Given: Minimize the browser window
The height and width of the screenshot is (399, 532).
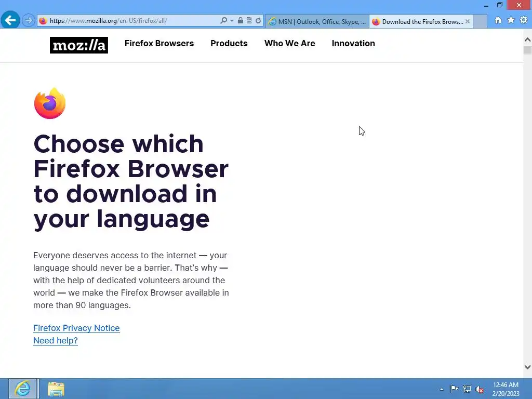Looking at the screenshot, I should pos(486,5).
